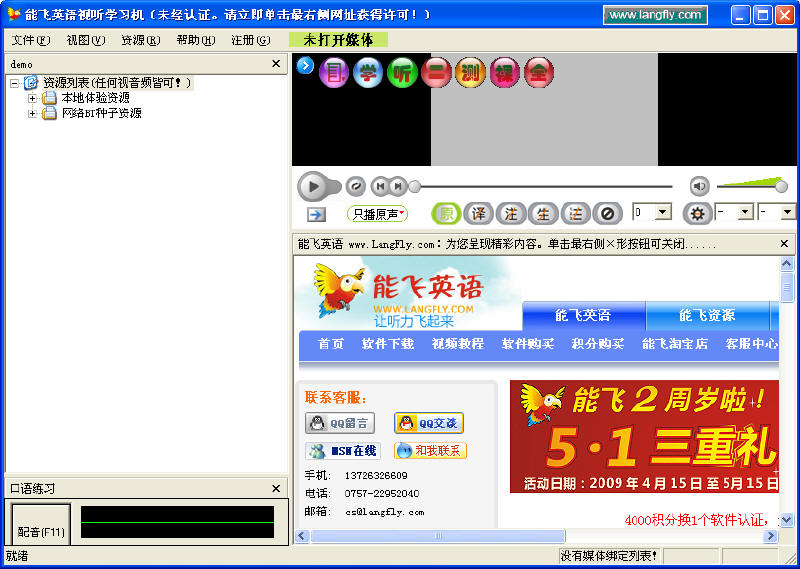This screenshot has width=800, height=569.
Task: Toggle the 原 original subtitle button
Action: click(x=446, y=214)
